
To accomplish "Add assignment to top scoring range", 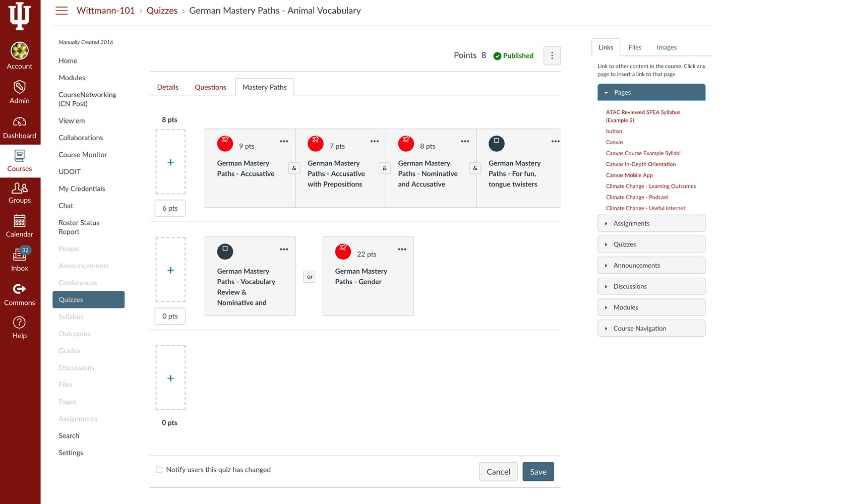I will [x=170, y=162].
